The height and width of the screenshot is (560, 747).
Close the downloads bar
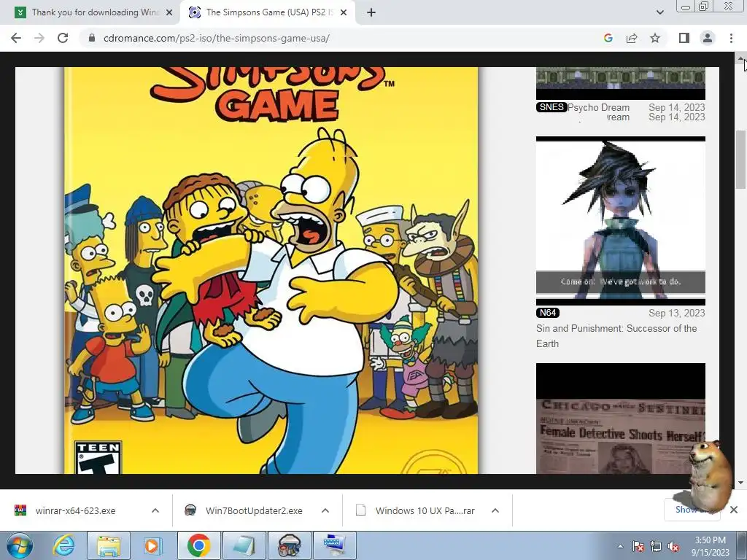[734, 510]
